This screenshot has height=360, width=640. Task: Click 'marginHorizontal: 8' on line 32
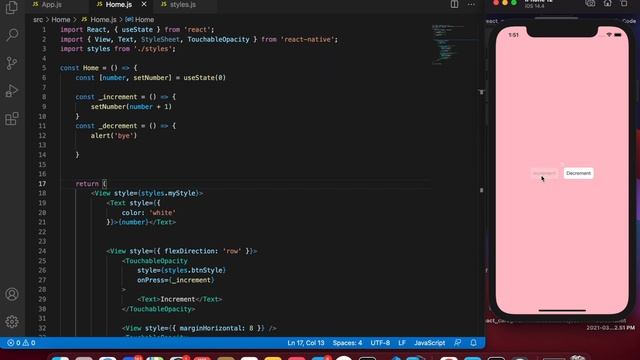coord(216,328)
